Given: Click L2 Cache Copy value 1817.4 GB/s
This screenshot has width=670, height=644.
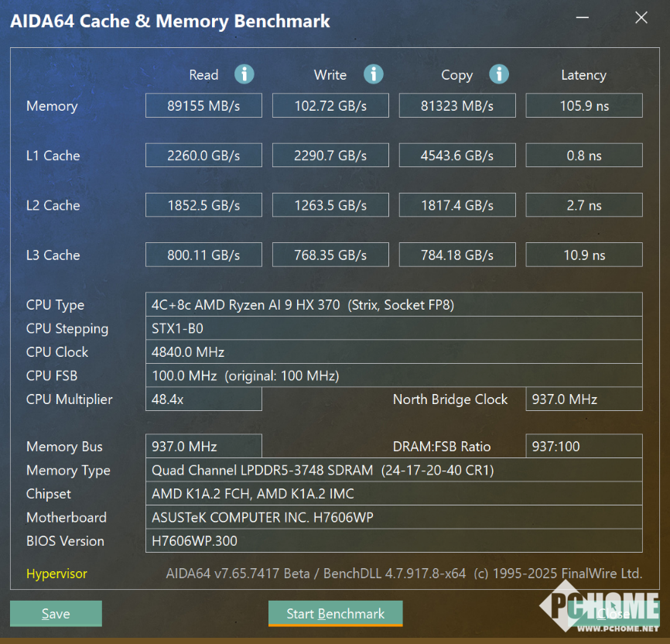Looking at the screenshot, I should click(457, 205).
